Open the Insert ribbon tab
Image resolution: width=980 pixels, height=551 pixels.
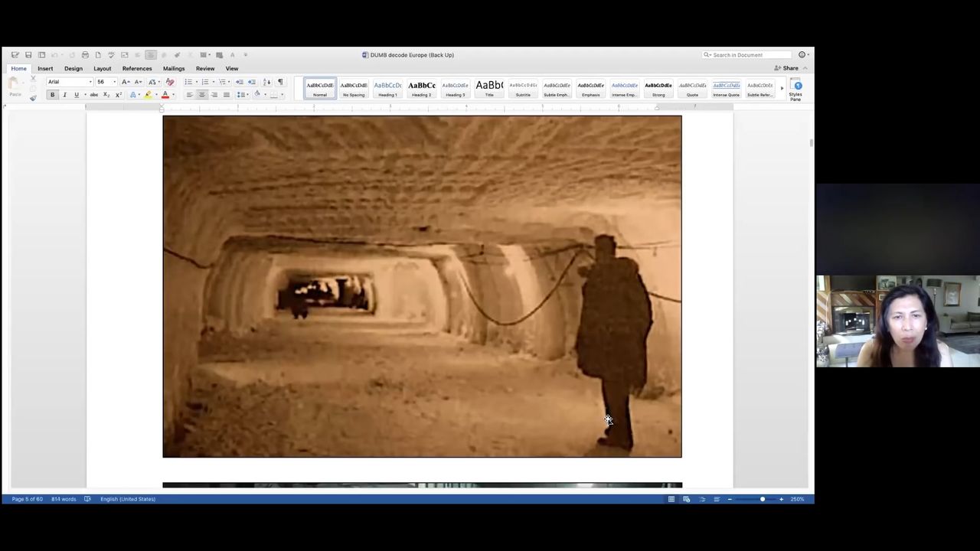pos(45,69)
